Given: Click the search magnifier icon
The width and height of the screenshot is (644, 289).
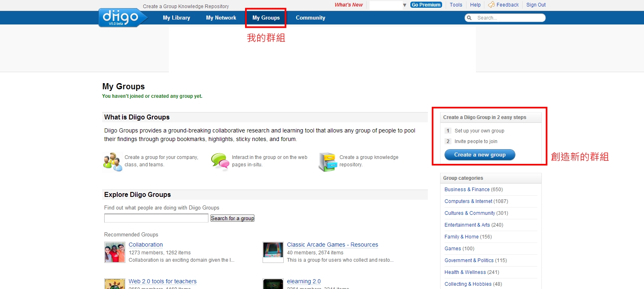Looking at the screenshot, I should click(x=469, y=18).
